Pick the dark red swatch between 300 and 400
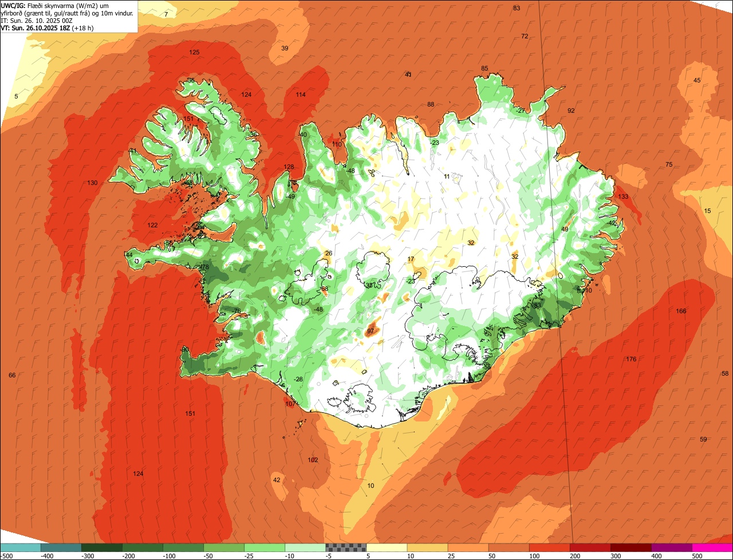This screenshot has height=560, width=733. [631, 547]
